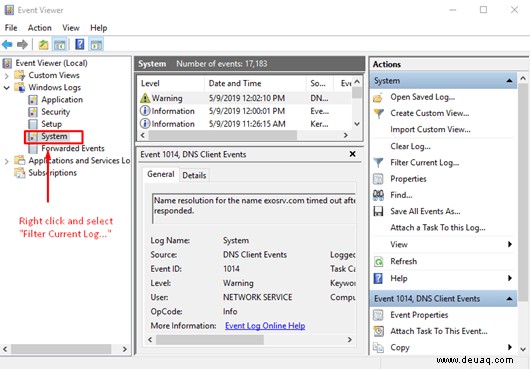Image resolution: width=530 pixels, height=369 pixels.
Task: Open the Copy submenu arrow in Actions
Action: coord(510,347)
